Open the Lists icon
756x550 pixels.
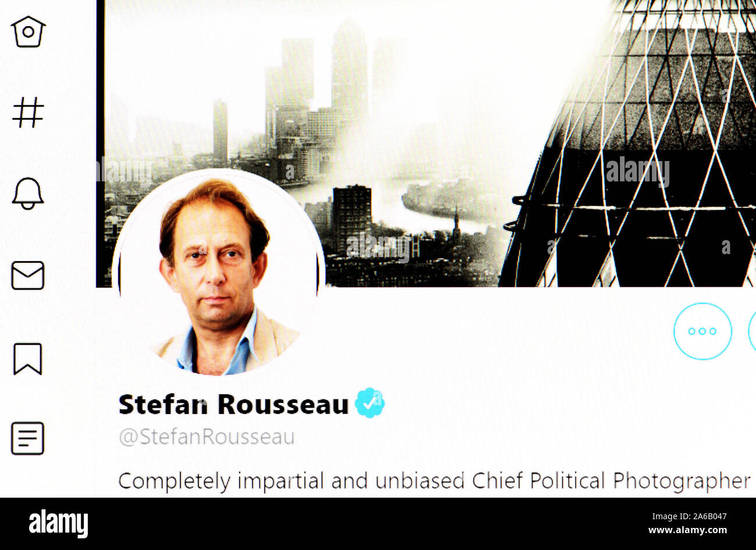pos(28,438)
